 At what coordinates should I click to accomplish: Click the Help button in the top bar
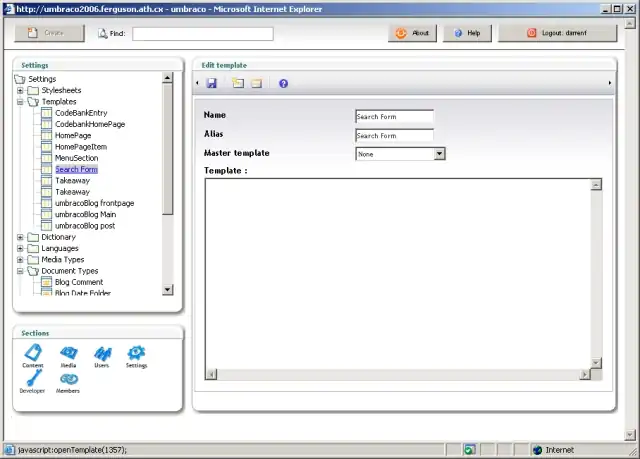(x=467, y=33)
